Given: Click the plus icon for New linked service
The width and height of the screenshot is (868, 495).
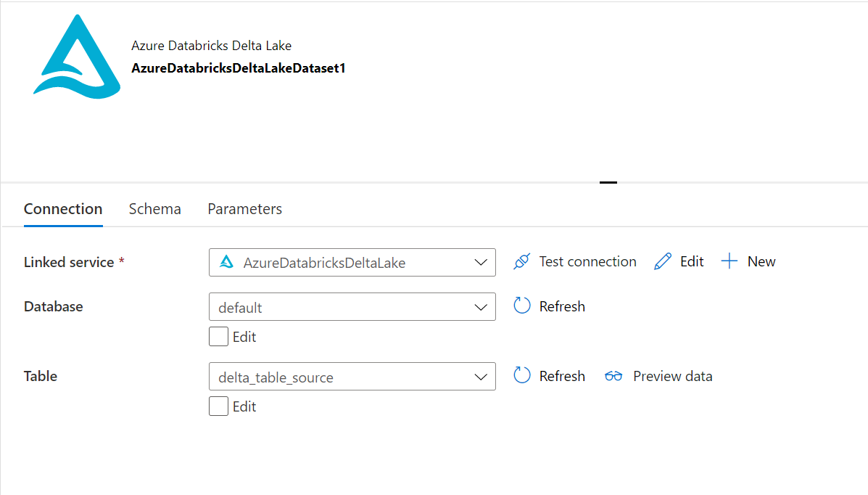Looking at the screenshot, I should [729, 262].
